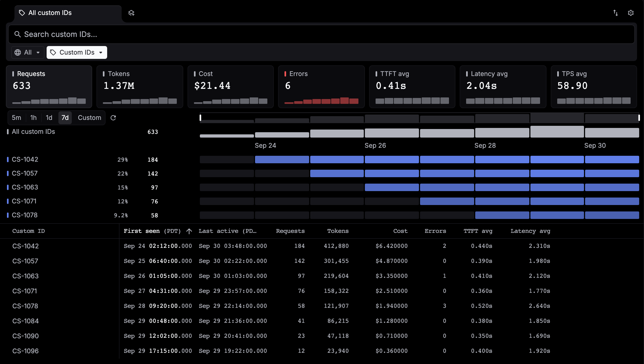Grab the left timeline range handle
Screen dimensions: 644x364
pyautogui.click(x=200, y=117)
